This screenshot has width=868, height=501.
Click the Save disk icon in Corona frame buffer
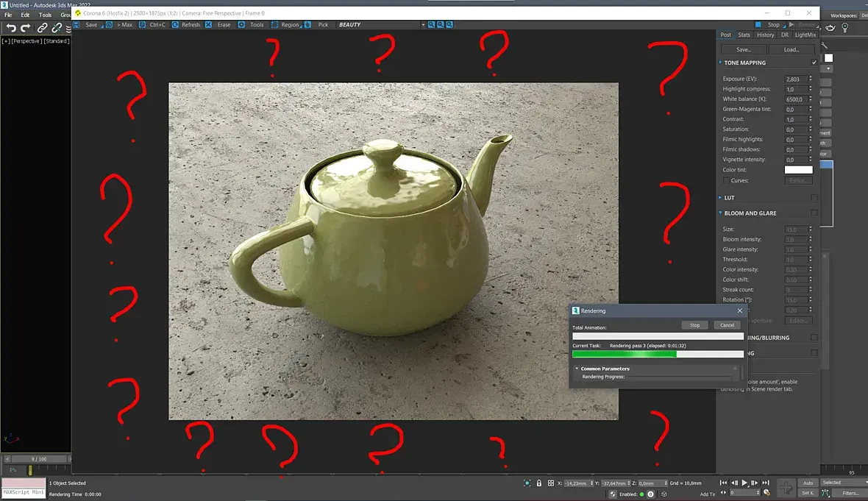coord(77,25)
